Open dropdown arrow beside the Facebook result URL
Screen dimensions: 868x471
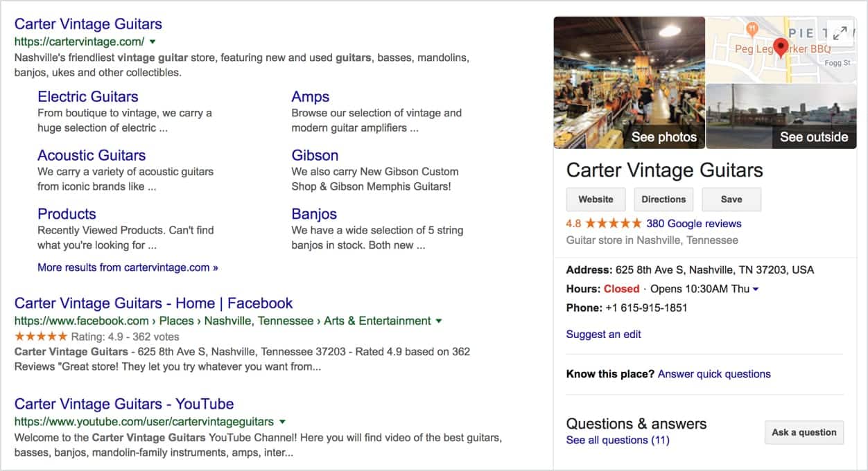pyautogui.click(x=438, y=321)
